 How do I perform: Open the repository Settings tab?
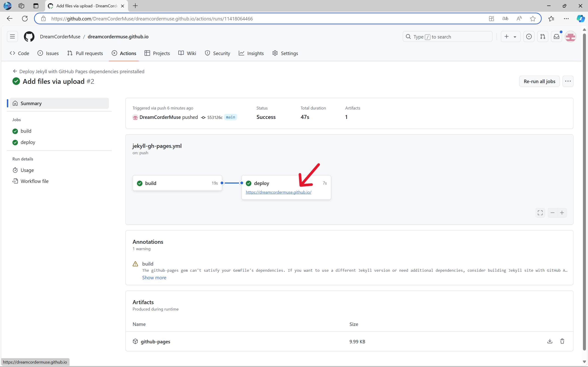click(285, 53)
